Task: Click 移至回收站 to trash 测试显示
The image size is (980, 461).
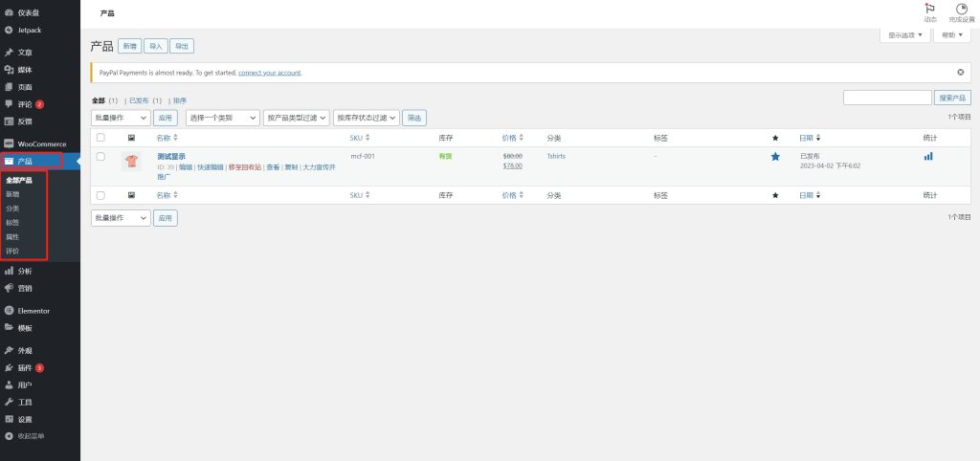Action: tap(245, 167)
